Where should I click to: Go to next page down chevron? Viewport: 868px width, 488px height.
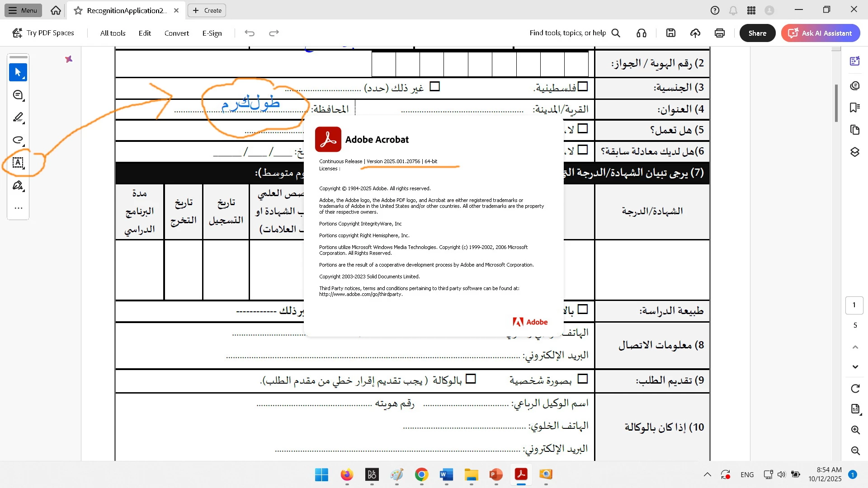coord(855,367)
